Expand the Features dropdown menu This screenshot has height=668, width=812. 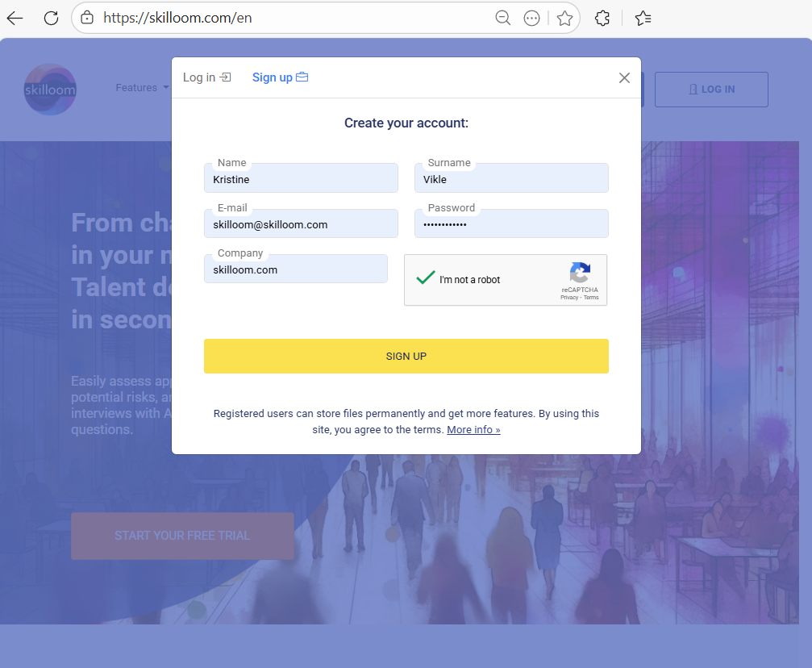(142, 88)
